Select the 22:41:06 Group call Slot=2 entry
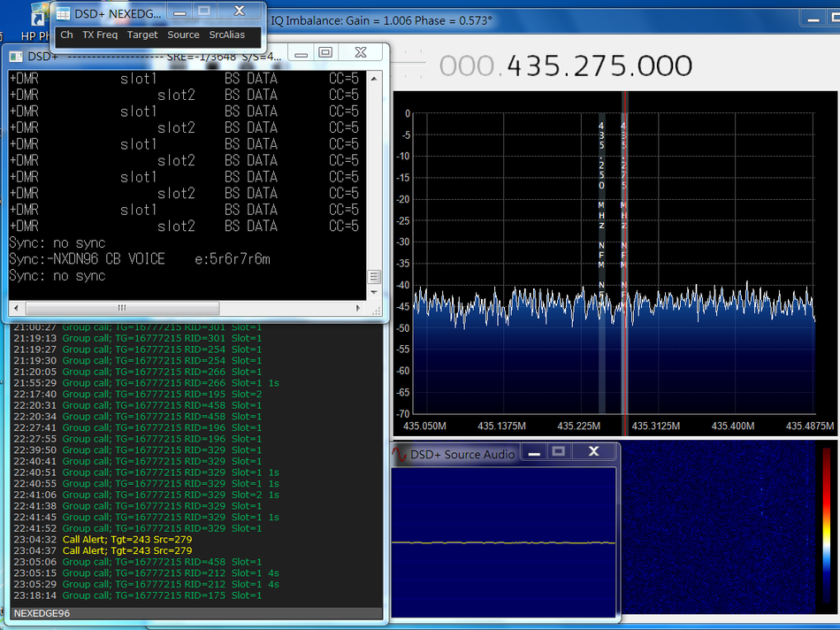 [x=146, y=495]
